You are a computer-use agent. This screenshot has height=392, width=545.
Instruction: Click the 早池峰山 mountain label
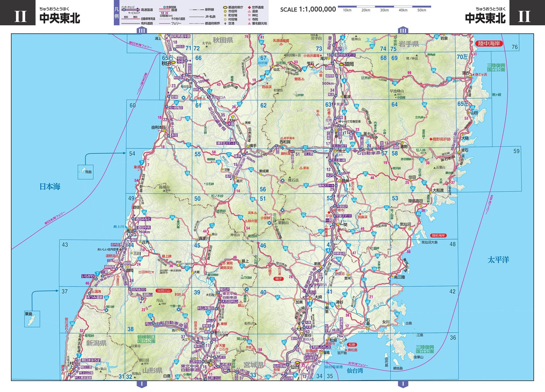[x=396, y=91]
